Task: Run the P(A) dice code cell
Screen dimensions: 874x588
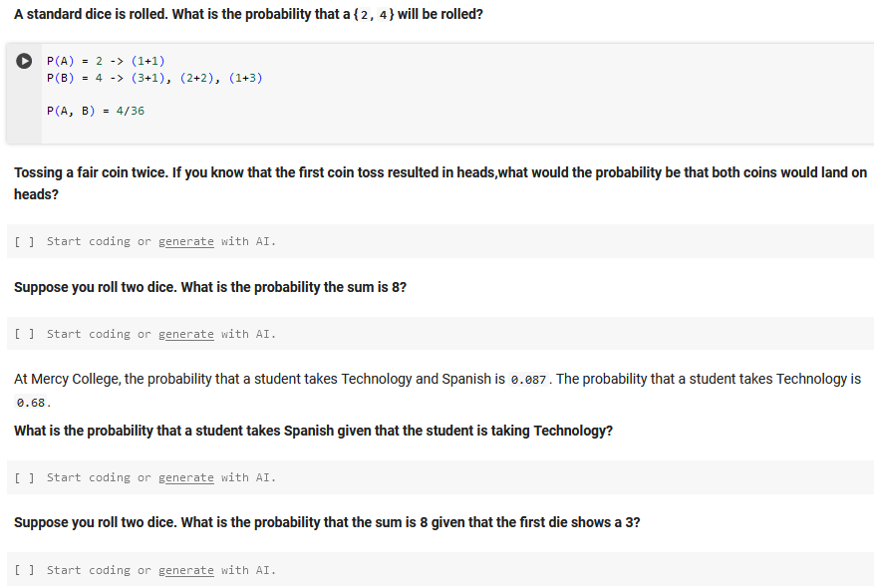Action: [x=23, y=61]
